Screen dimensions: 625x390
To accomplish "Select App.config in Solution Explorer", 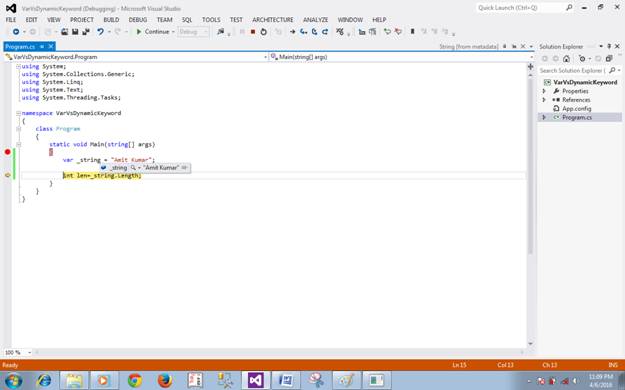I will [576, 108].
